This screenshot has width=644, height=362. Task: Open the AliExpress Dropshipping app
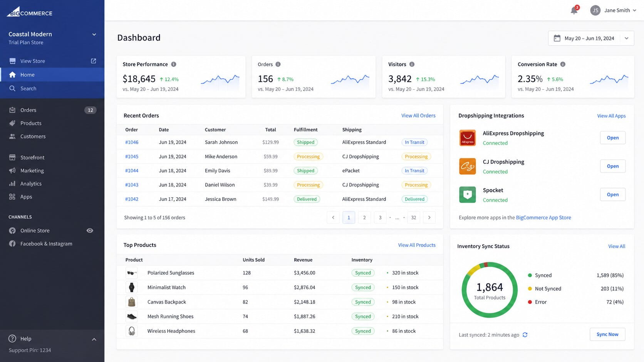[612, 138]
